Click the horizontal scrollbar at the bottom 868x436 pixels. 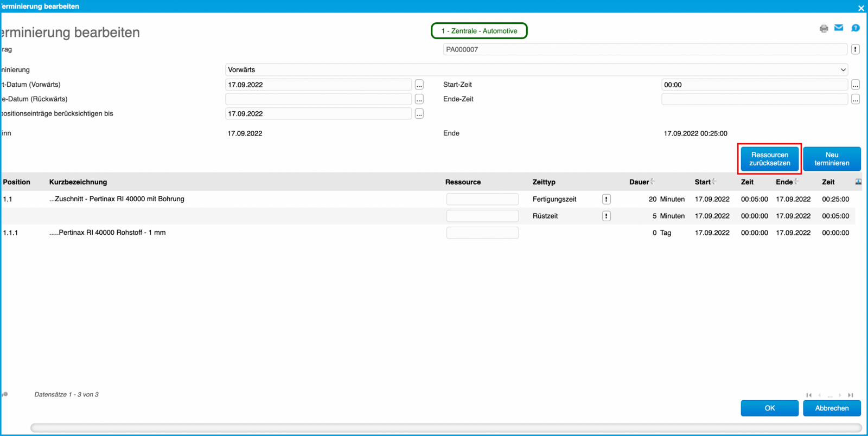click(x=446, y=428)
